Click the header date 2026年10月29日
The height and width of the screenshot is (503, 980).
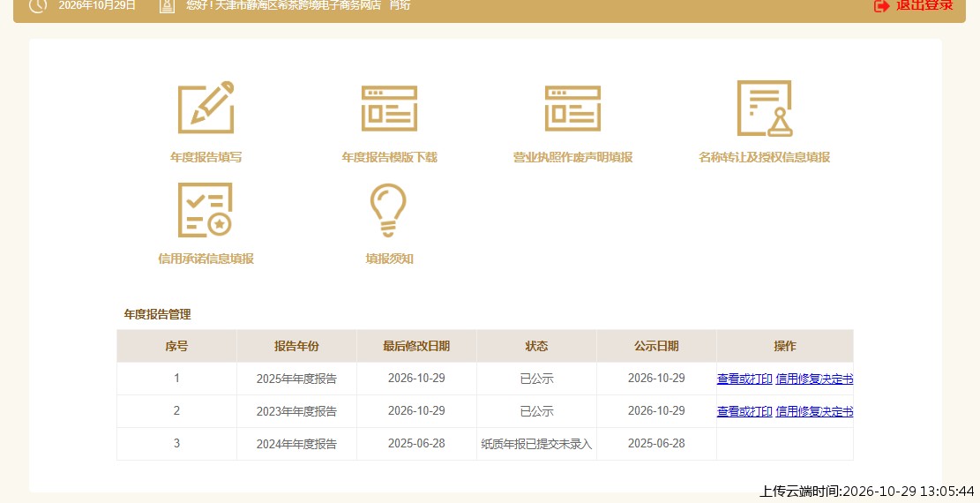[97, 5]
